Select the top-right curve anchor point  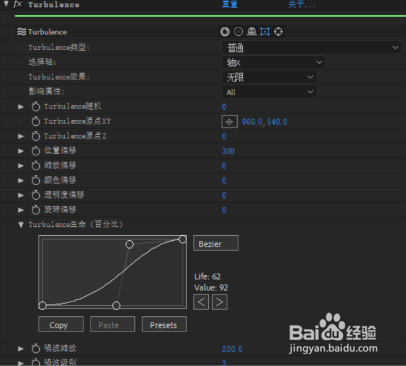pyautogui.click(x=182, y=239)
